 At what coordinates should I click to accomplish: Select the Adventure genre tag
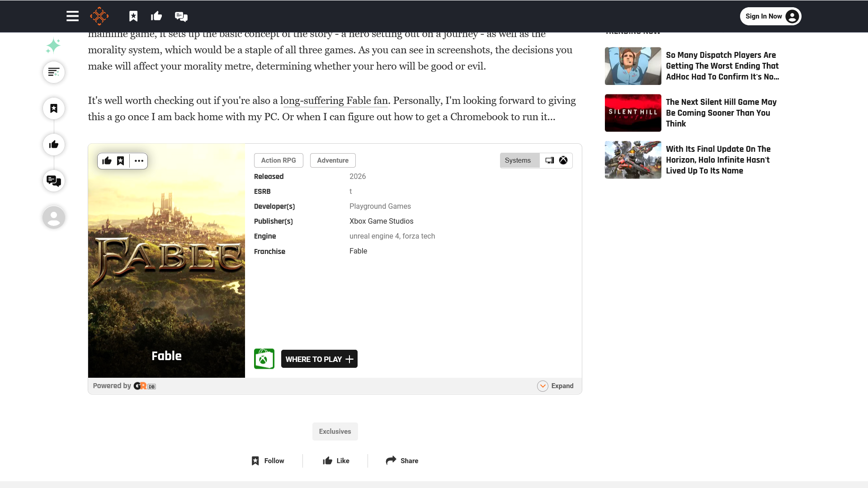[x=333, y=160]
